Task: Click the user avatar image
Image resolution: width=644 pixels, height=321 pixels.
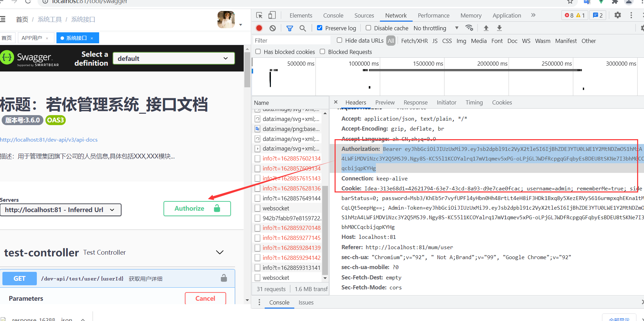Action: point(226,20)
